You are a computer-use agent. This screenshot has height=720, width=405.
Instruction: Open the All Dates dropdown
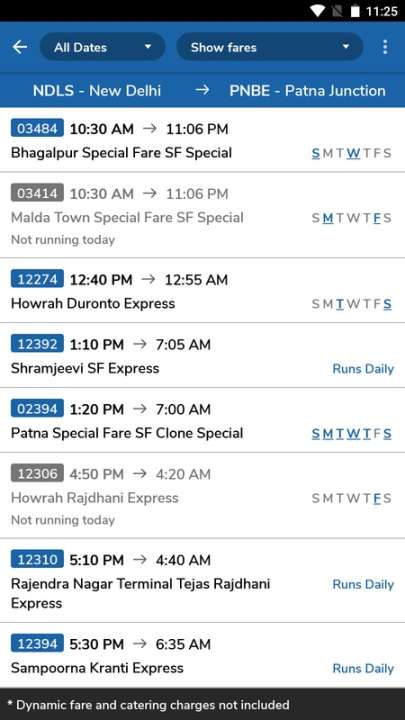pos(102,47)
